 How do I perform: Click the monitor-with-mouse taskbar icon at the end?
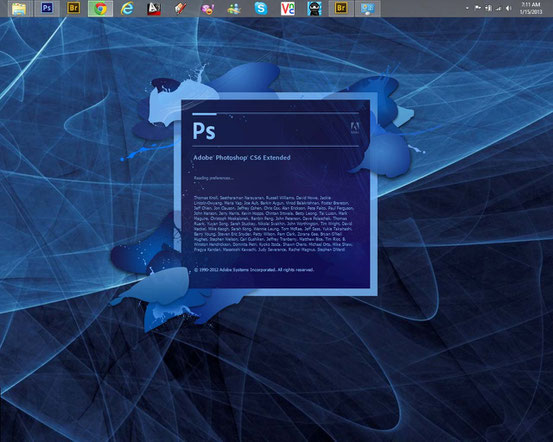(367, 8)
